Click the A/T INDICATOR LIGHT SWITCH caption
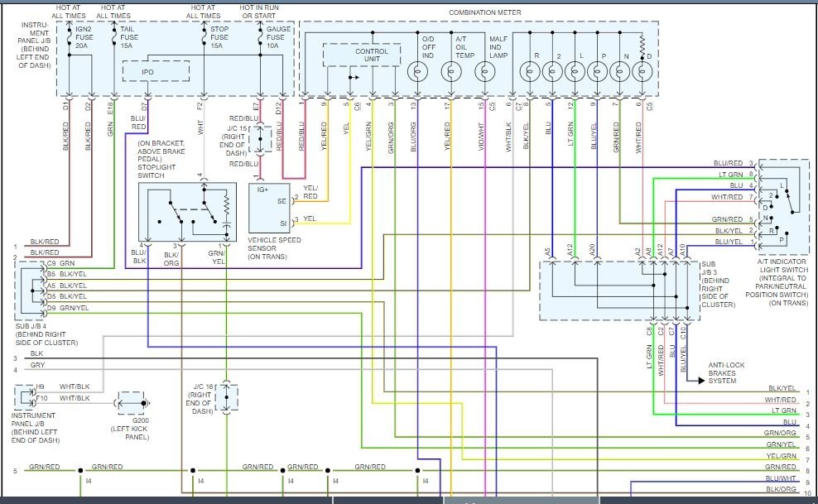818x504 pixels. coord(777,282)
